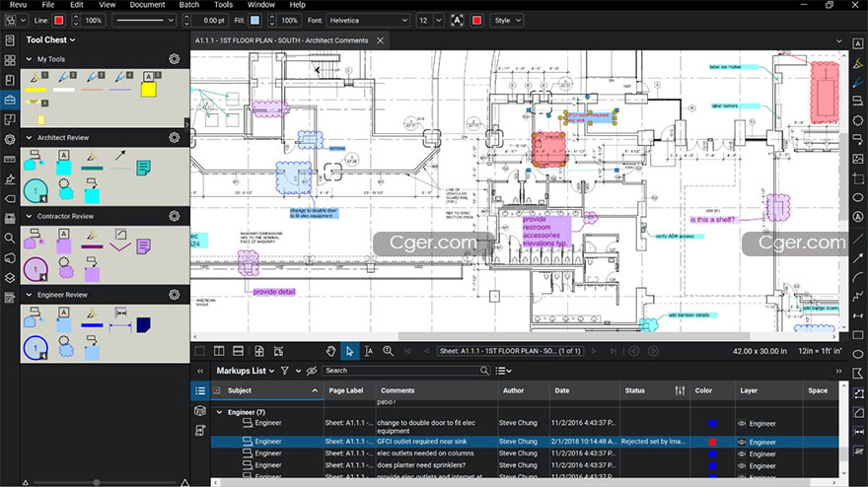
Task: Open My Tools settings gear
Action: coord(175,59)
